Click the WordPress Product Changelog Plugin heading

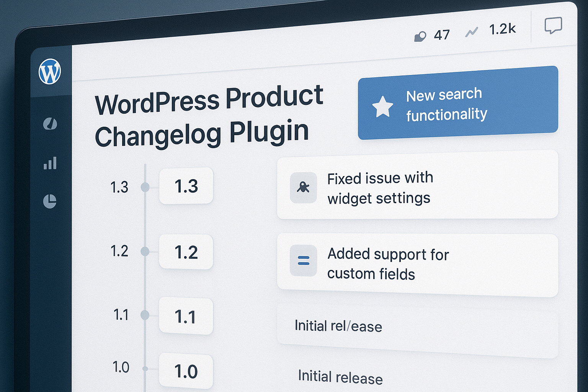coord(209,116)
